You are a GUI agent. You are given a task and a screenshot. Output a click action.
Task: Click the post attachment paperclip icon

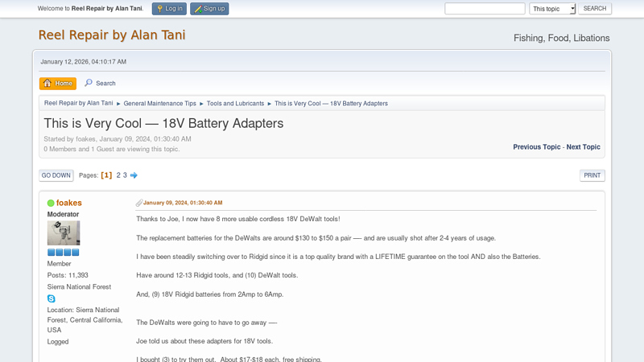(139, 203)
